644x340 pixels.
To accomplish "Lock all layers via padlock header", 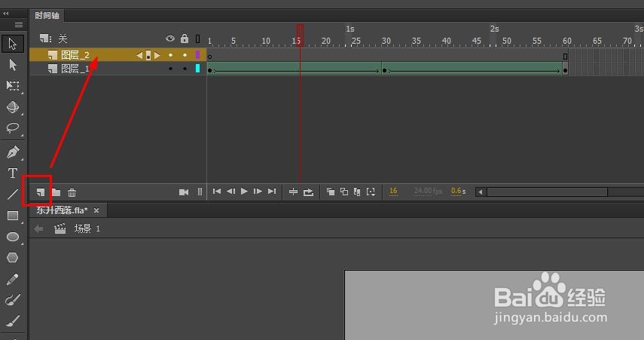I will pos(185,38).
